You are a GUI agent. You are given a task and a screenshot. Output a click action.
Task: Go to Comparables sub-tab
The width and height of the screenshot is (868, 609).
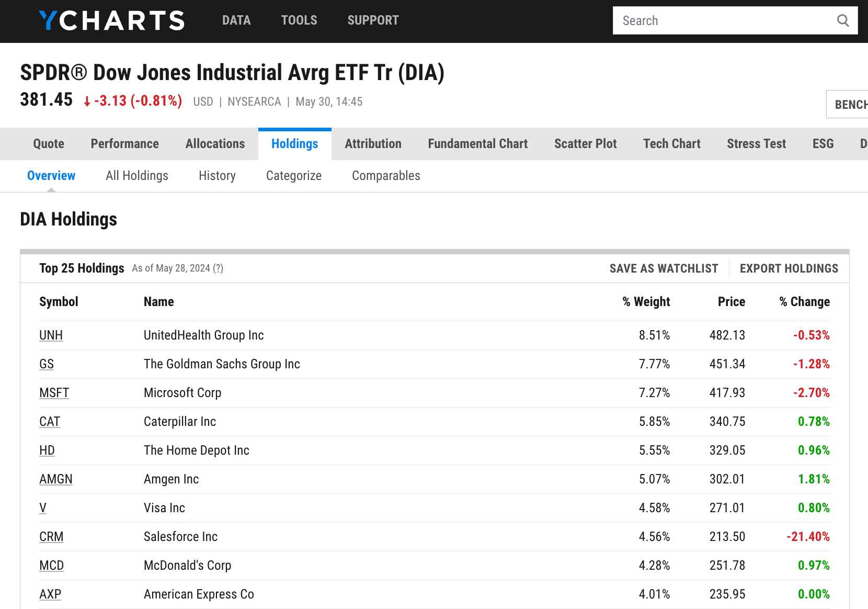(386, 176)
